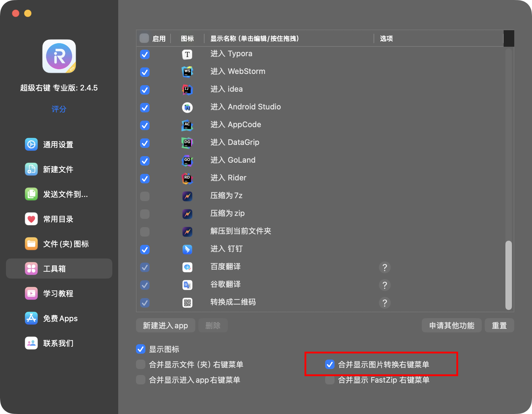This screenshot has height=414, width=532.
Task: Click the DingTalk (钉钉) icon
Action: (187, 250)
